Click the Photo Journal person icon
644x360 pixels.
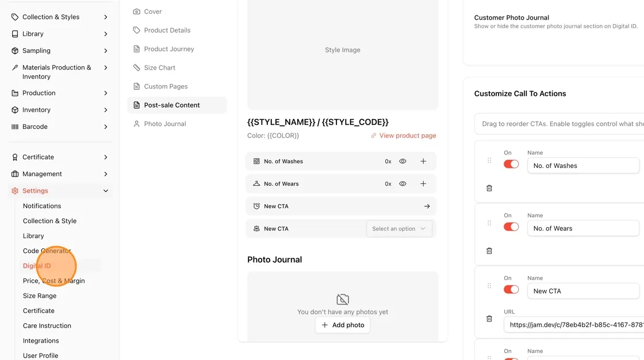(136, 124)
